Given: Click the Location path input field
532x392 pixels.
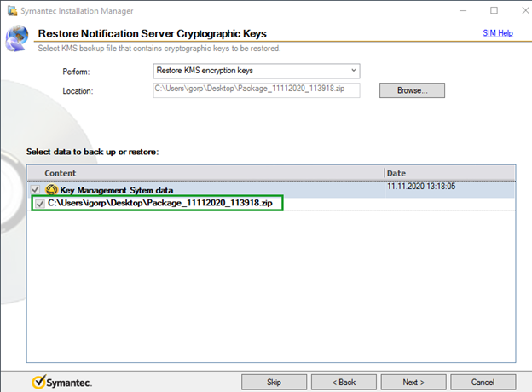Looking at the screenshot, I should pyautogui.click(x=257, y=89).
